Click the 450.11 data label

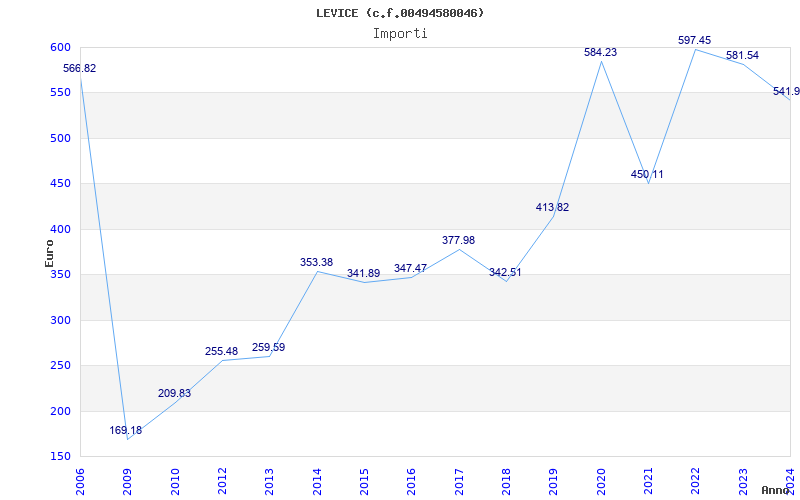647,174
